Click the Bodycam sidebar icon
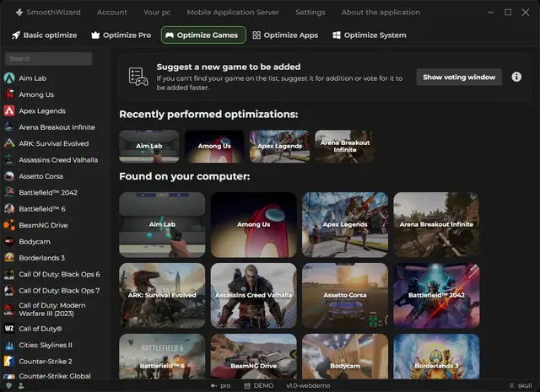This screenshot has height=392, width=540. point(9,242)
